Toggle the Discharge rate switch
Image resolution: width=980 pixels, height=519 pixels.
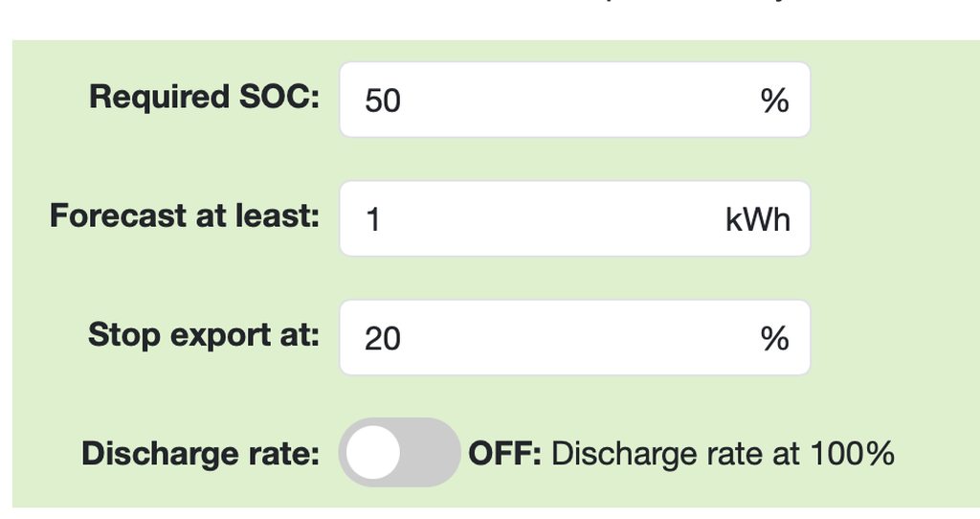(x=399, y=453)
